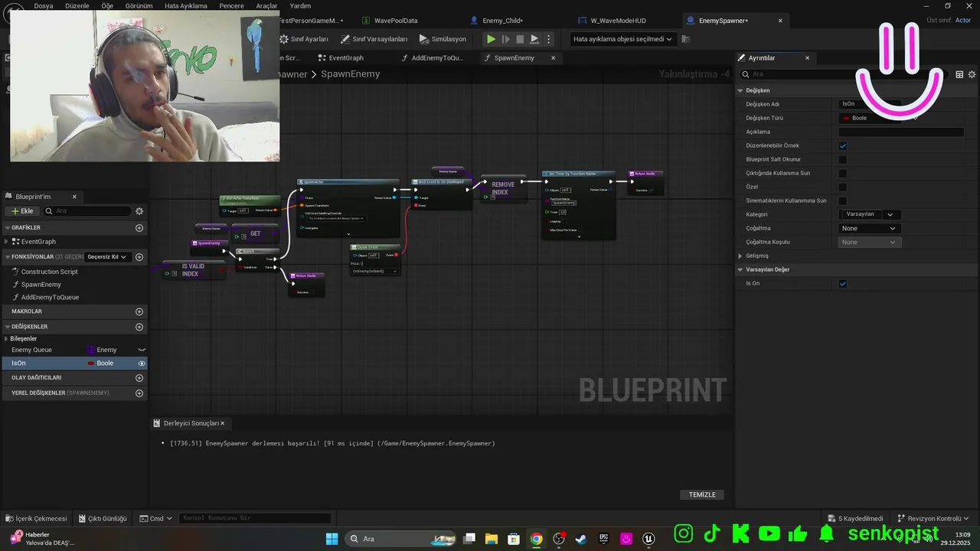The width and height of the screenshot is (980, 551).
Task: Open Hata ayıklama objesi seçilmedi dropdown
Action: [622, 39]
